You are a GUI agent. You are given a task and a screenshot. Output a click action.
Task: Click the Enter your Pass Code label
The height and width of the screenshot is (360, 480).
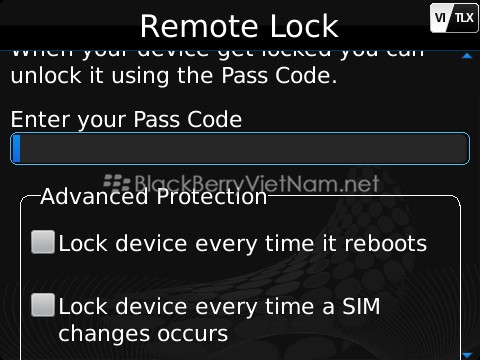click(126, 120)
